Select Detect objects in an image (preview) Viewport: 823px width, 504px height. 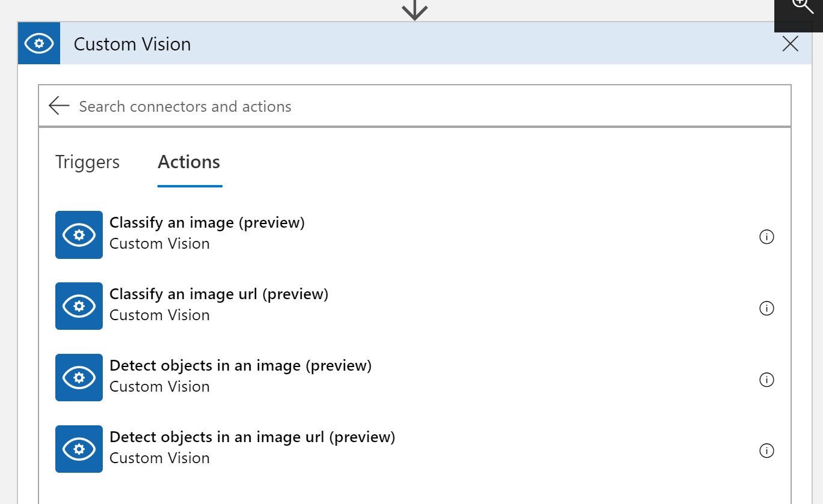pyautogui.click(x=240, y=365)
